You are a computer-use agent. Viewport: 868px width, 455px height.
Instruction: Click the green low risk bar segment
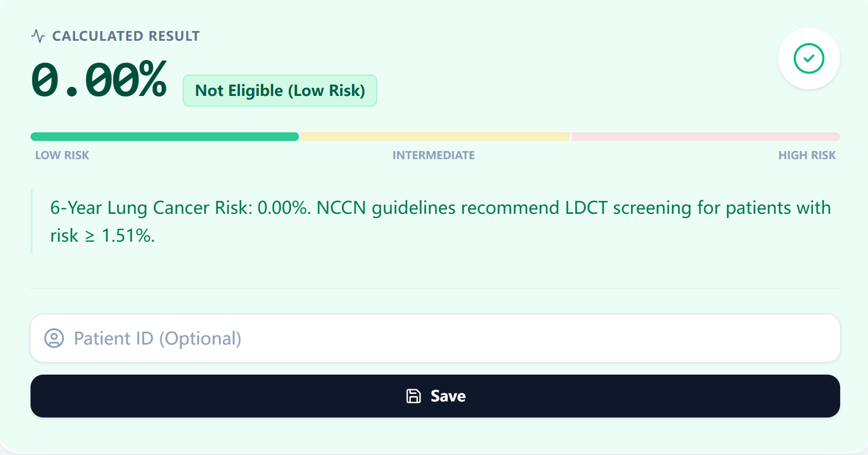tap(164, 137)
